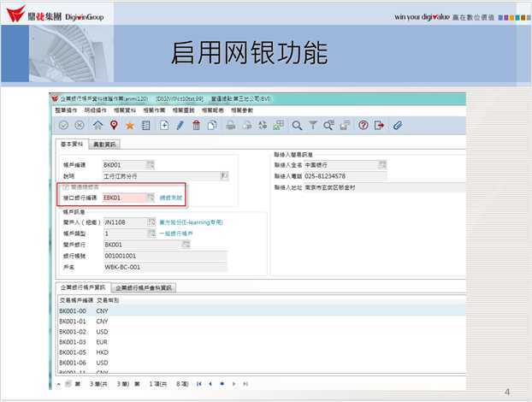Select the 企業銀行帳戶會科資訊 tab

click(144, 288)
